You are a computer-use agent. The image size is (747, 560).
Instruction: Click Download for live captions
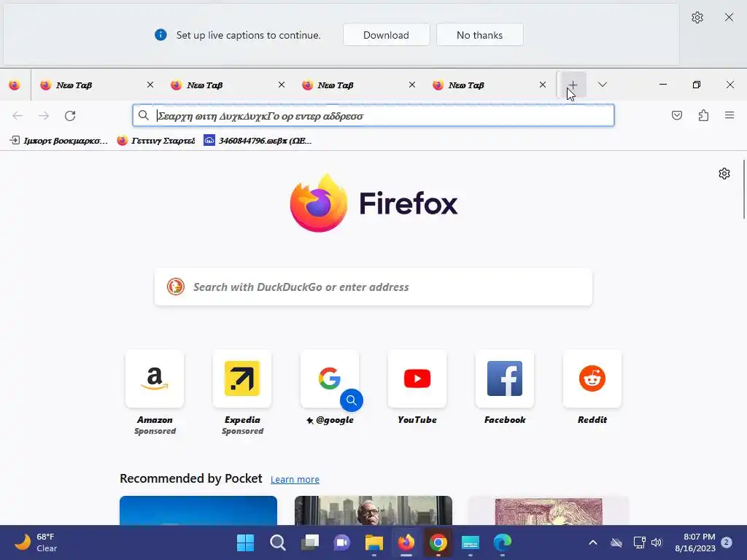[386, 35]
